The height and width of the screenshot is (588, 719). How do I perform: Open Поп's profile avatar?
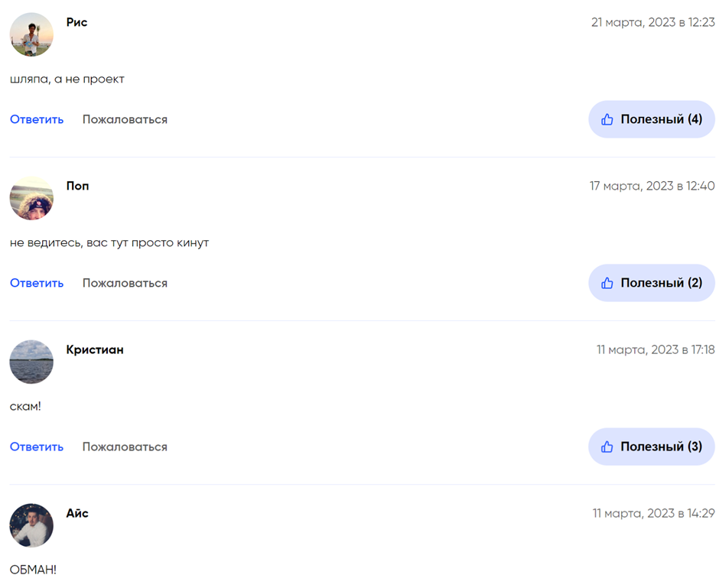(x=31, y=198)
